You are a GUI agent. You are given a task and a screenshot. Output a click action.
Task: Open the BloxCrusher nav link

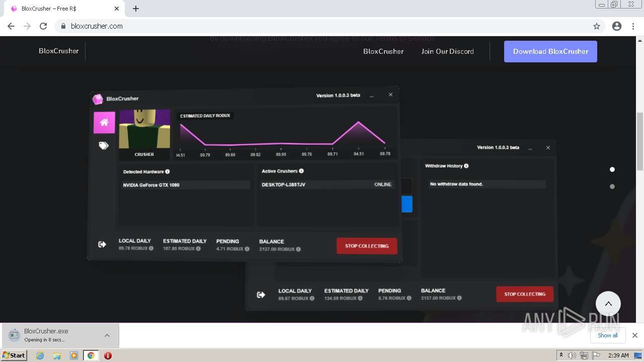click(x=383, y=51)
